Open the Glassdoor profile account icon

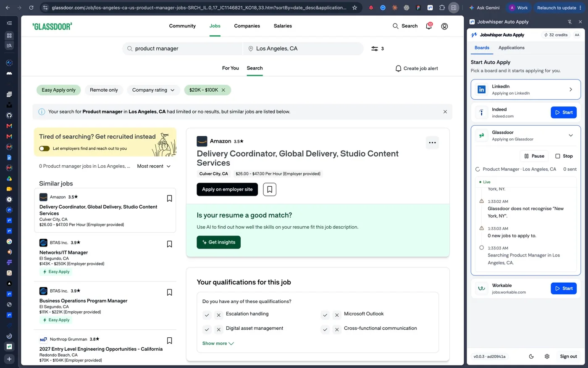point(444,26)
